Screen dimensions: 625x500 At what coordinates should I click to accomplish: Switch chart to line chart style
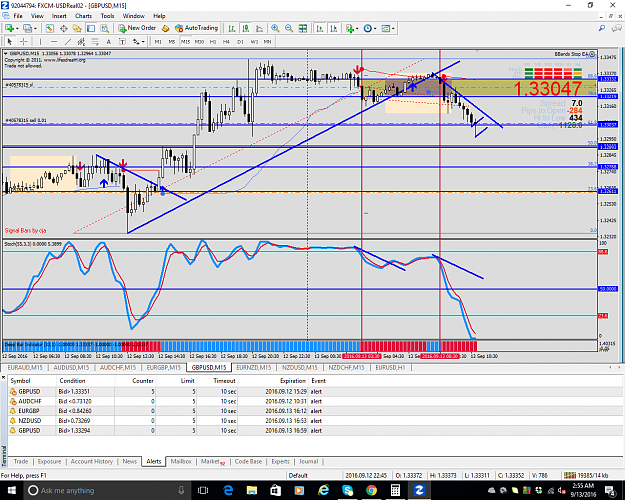point(259,28)
